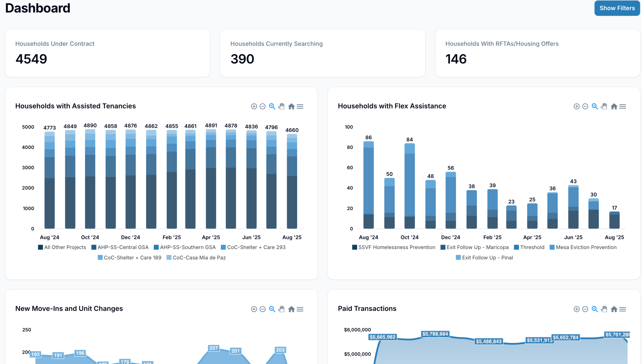Activate panning hand on Flex Assistance chart
642x364 pixels.
click(x=604, y=107)
